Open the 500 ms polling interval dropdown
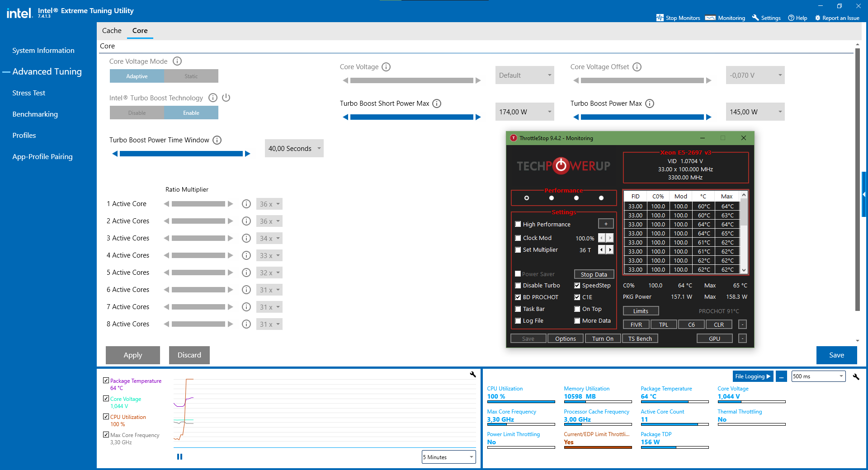Viewport: 868px width, 470px height. [819, 376]
